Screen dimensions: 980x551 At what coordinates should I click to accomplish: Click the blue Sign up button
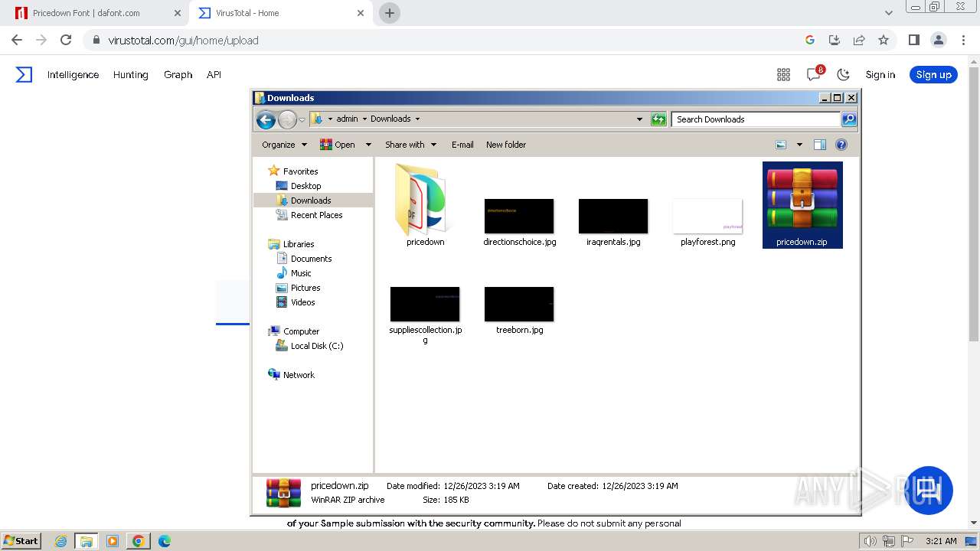coord(933,74)
